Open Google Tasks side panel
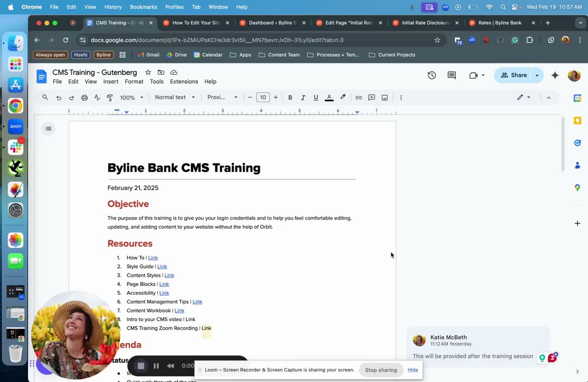This screenshot has width=588, height=382. (577, 143)
